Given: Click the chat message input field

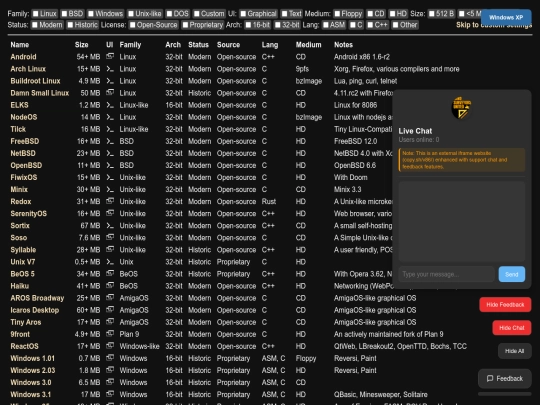Looking at the screenshot, I should pyautogui.click(x=446, y=274).
